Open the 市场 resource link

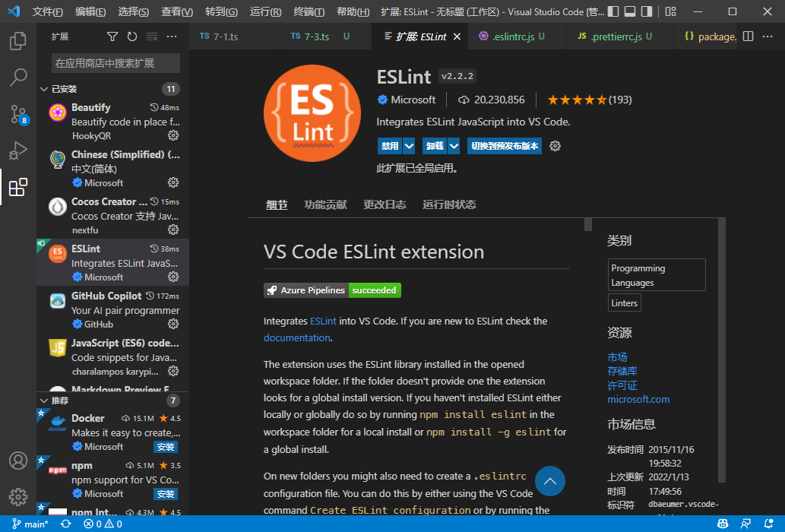[617, 357]
